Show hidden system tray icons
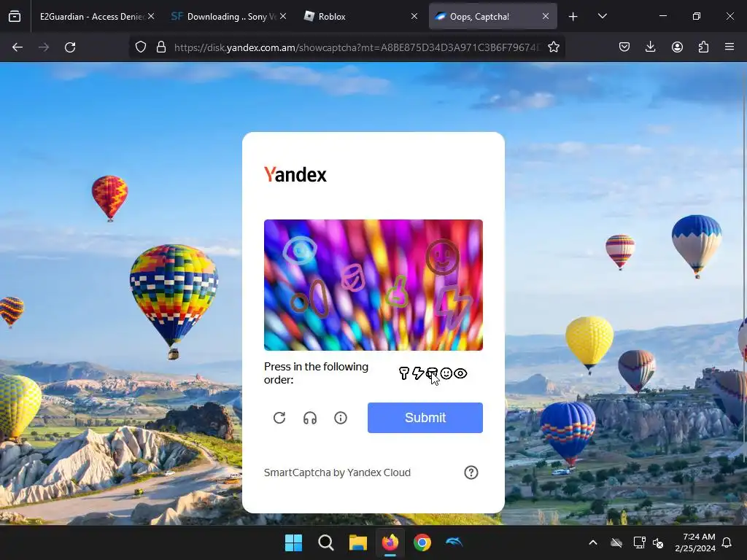 (x=592, y=542)
